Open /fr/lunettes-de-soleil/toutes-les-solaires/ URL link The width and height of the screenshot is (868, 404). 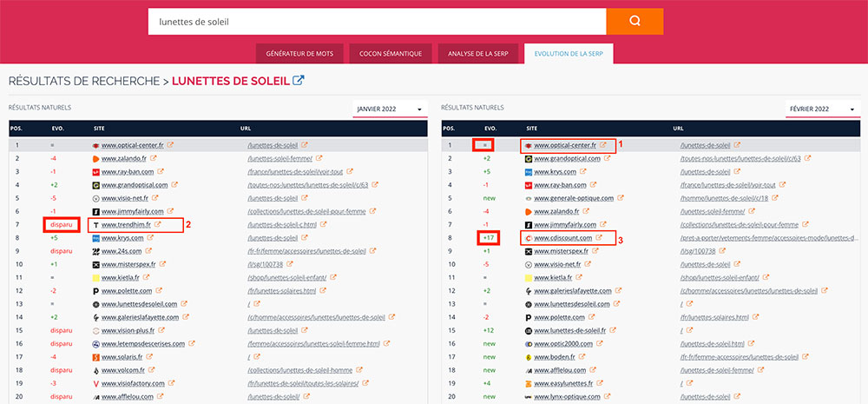coord(303,383)
